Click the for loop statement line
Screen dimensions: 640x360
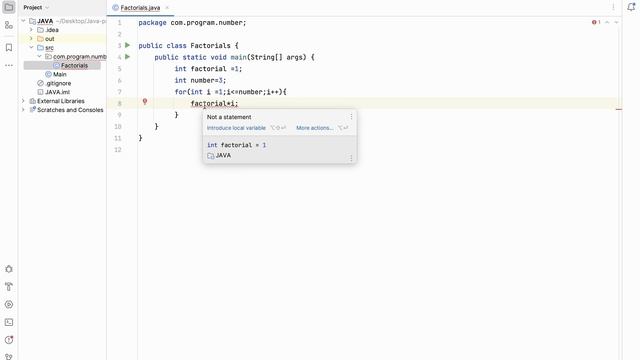pyautogui.click(x=231, y=92)
